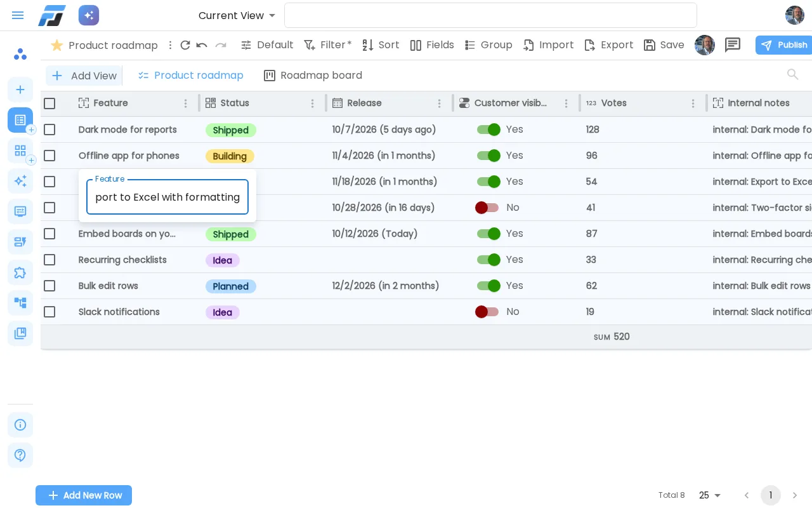Click the Add View button
Image resolution: width=812 pixels, height=508 pixels.
[x=84, y=76]
